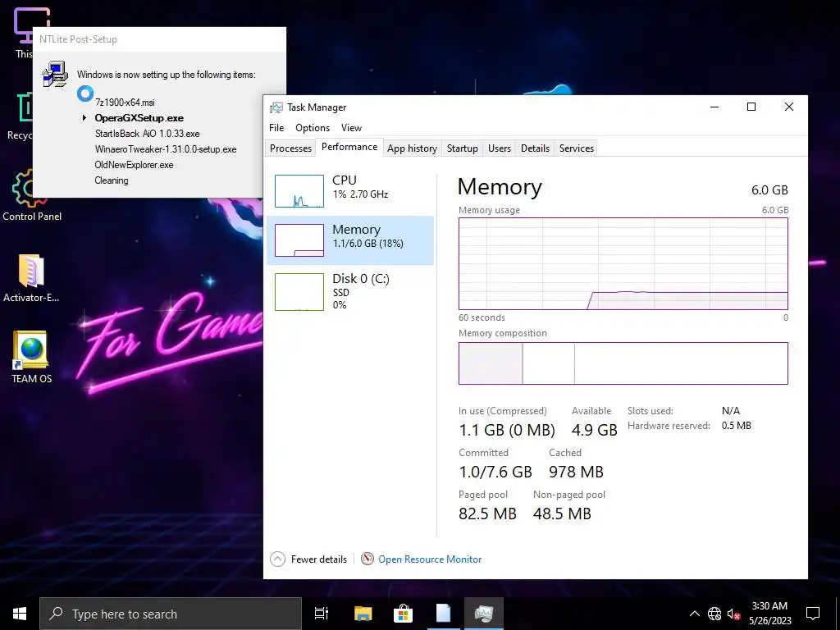Click the taskbar search box
Screen dimensions: 840x630
point(171,614)
